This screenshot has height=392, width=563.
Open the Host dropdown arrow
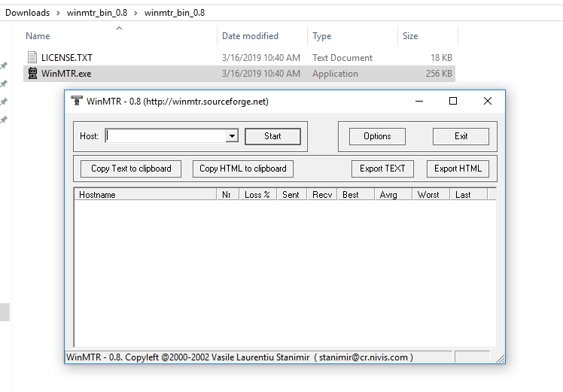[x=232, y=136]
